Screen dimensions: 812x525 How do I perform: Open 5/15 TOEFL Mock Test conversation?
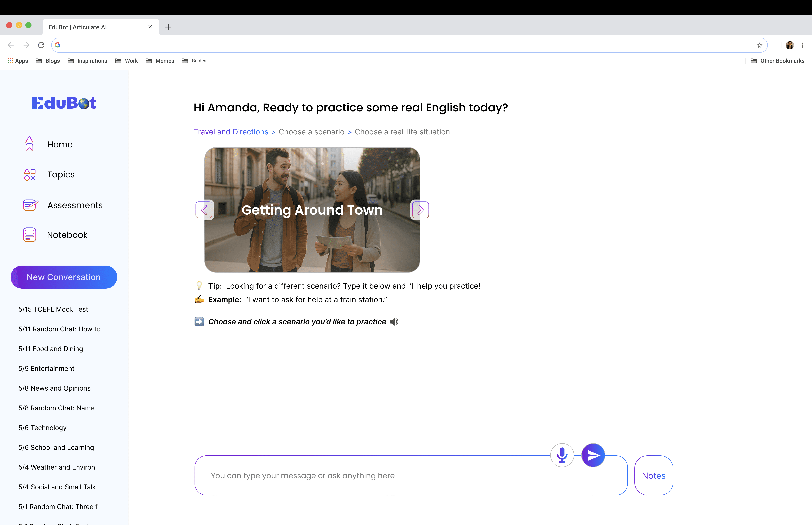pyautogui.click(x=53, y=309)
